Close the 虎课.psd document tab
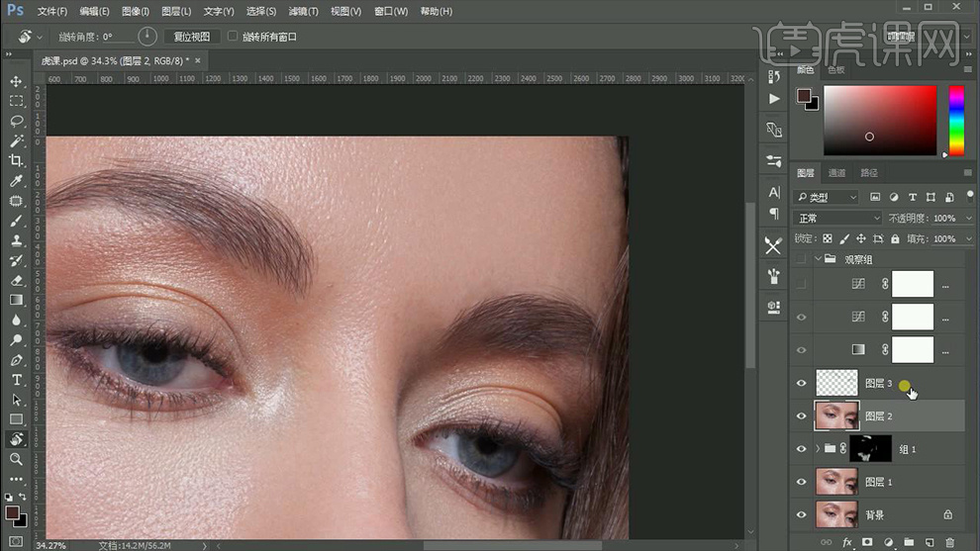980x551 pixels. pos(197,60)
